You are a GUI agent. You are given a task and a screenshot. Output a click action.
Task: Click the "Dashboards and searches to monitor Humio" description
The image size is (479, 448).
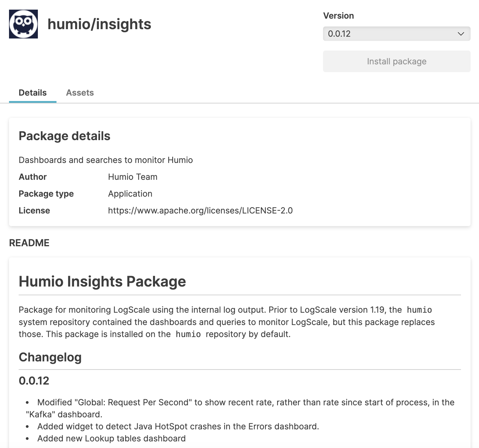coord(106,160)
